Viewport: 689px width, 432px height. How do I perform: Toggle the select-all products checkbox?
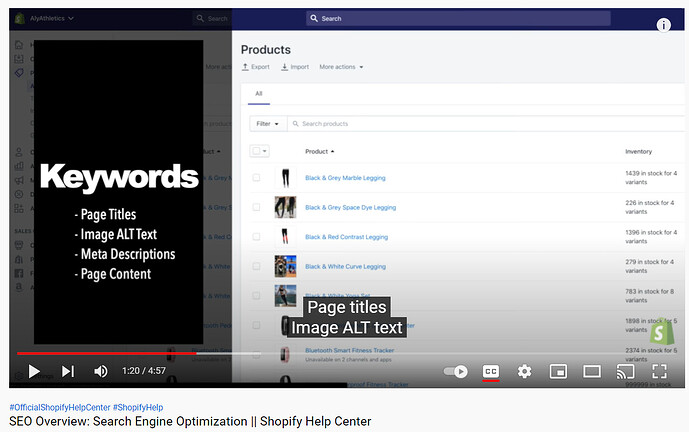(256, 151)
